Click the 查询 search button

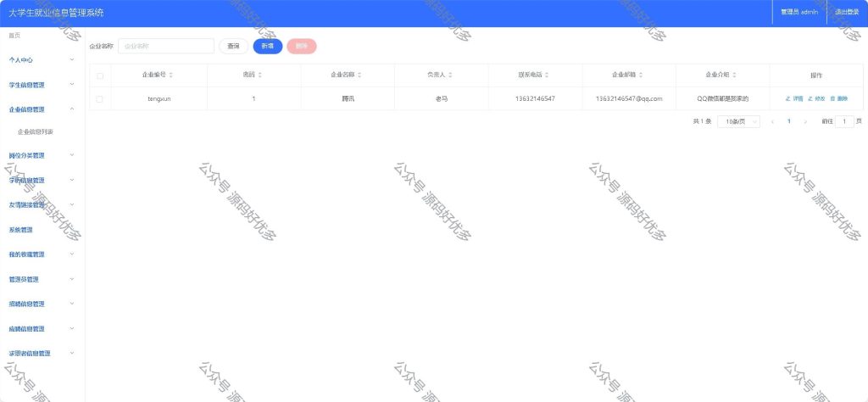pos(234,46)
